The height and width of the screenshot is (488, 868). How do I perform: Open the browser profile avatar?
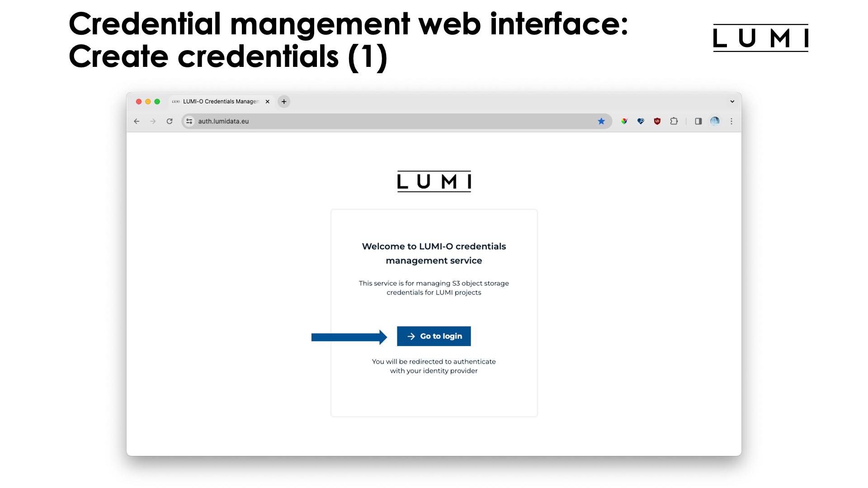pos(715,121)
